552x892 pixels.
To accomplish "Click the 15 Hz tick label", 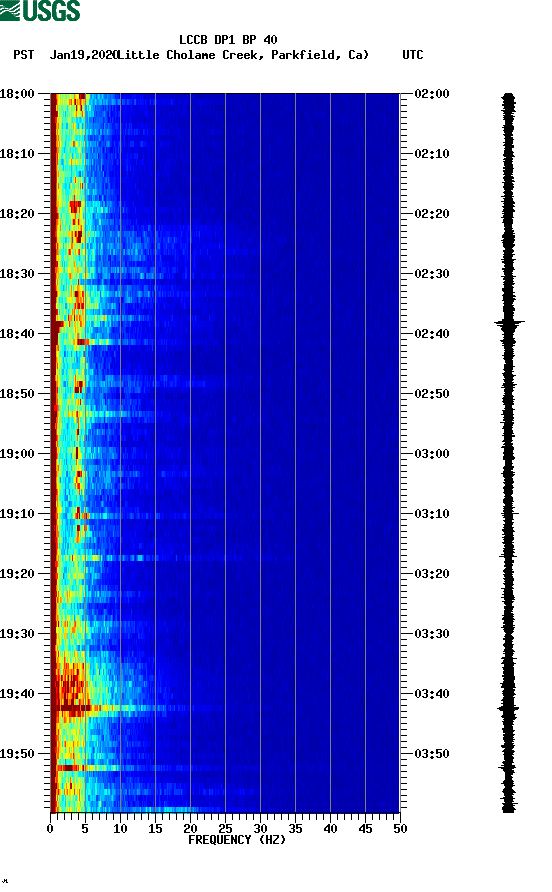I will coord(155,829).
